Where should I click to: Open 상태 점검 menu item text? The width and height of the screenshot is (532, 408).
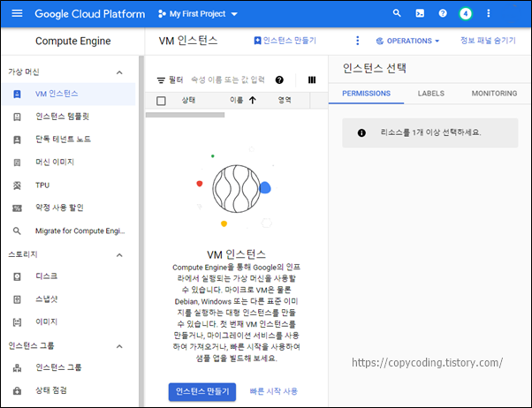pyautogui.click(x=51, y=390)
